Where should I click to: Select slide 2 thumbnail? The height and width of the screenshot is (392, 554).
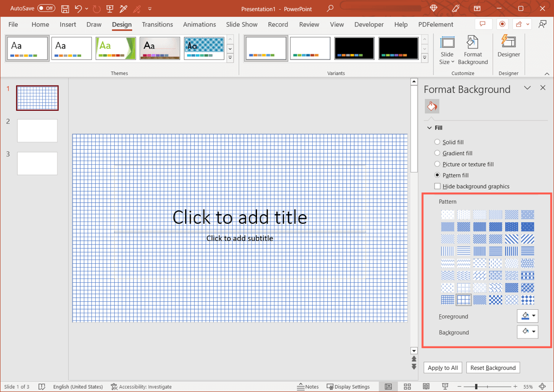(37, 131)
